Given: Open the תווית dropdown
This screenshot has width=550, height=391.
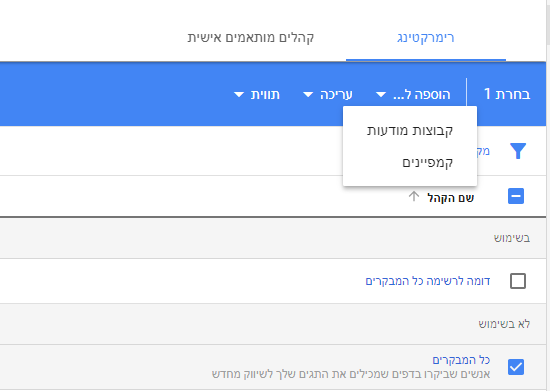Looking at the screenshot, I should pyautogui.click(x=257, y=94).
